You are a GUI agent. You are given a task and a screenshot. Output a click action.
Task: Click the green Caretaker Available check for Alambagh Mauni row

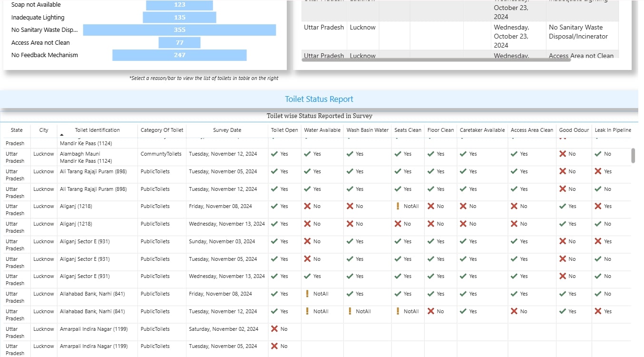click(x=464, y=154)
